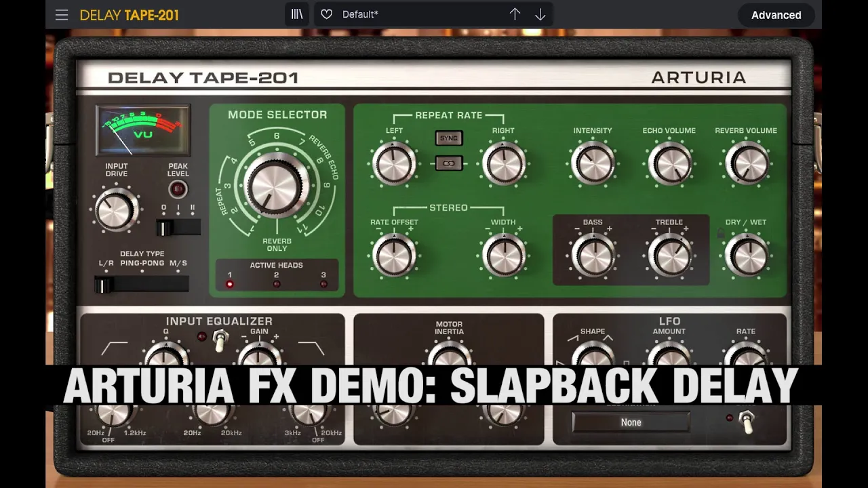Click the SYNC button
The width and height of the screenshot is (868, 488).
[449, 138]
